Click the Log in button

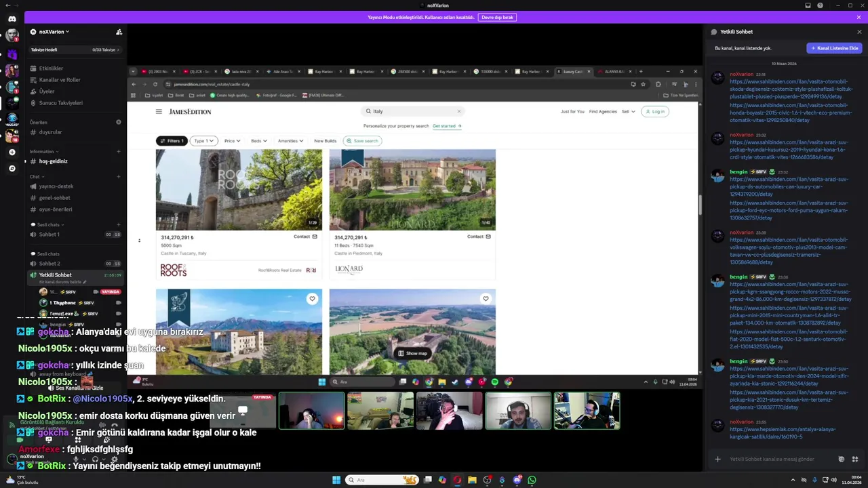pos(655,111)
